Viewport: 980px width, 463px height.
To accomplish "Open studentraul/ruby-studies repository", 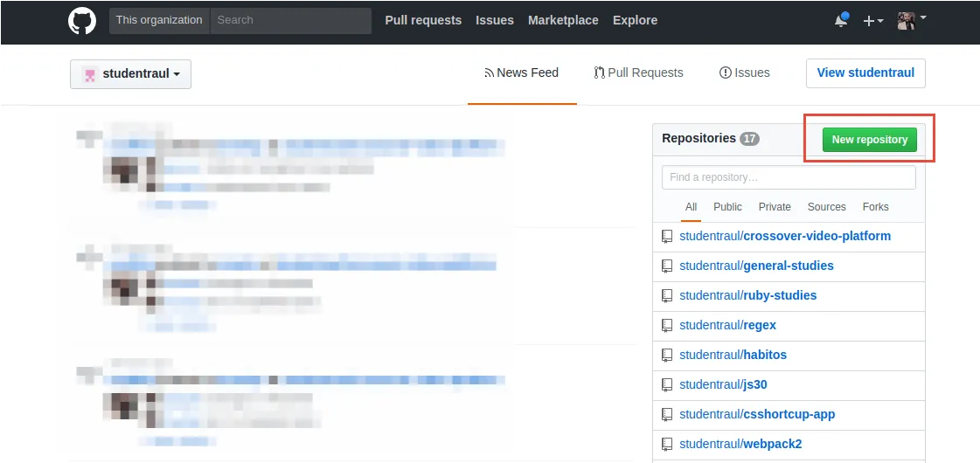I will pyautogui.click(x=748, y=295).
